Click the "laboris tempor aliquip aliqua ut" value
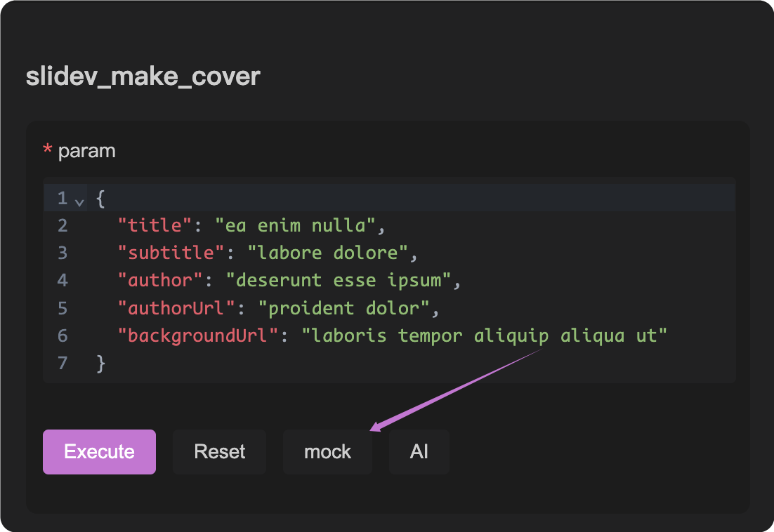The width and height of the screenshot is (774, 532). pyautogui.click(x=484, y=335)
